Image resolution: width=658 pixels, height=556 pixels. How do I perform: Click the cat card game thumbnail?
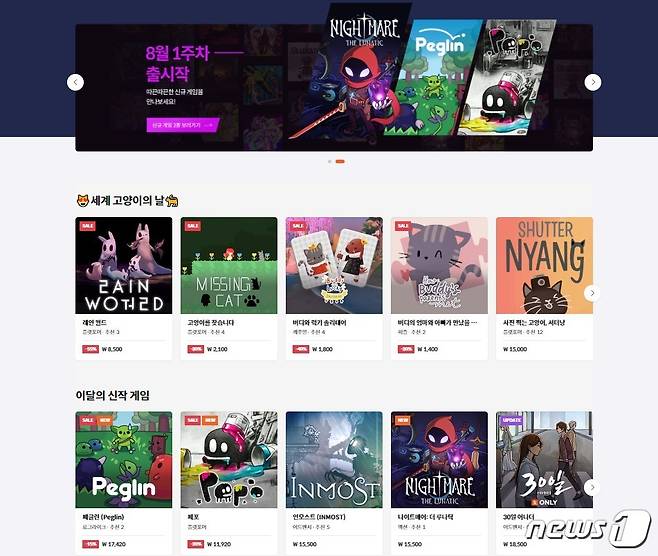[x=334, y=265]
